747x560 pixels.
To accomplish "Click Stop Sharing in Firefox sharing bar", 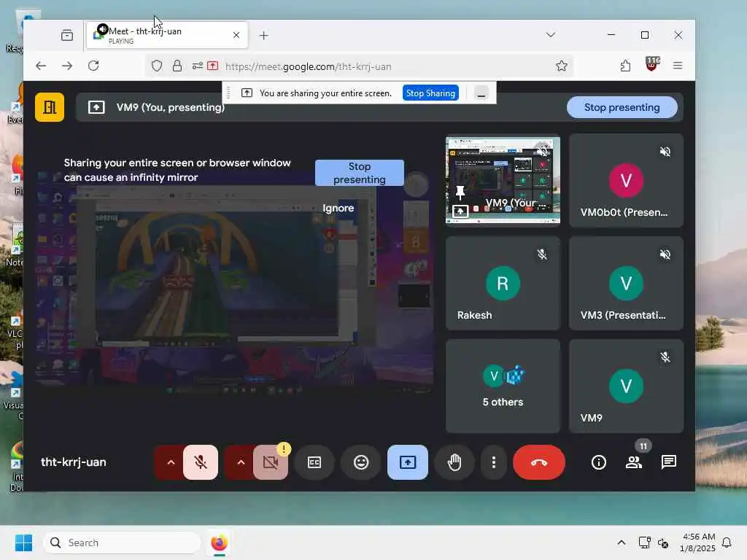I will click(430, 93).
